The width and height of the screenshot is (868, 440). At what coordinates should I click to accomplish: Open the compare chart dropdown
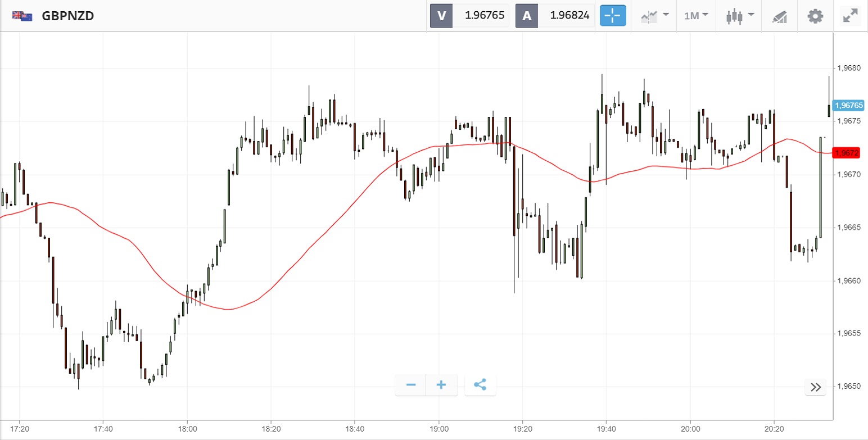click(654, 16)
